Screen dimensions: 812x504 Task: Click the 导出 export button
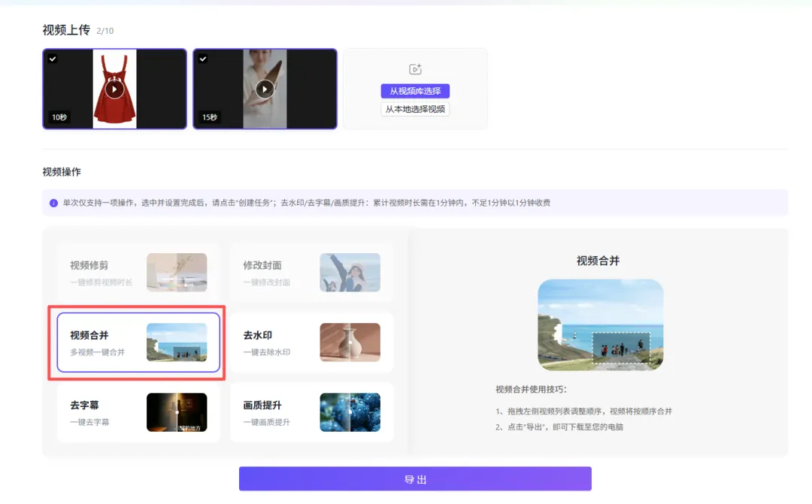coord(415,479)
